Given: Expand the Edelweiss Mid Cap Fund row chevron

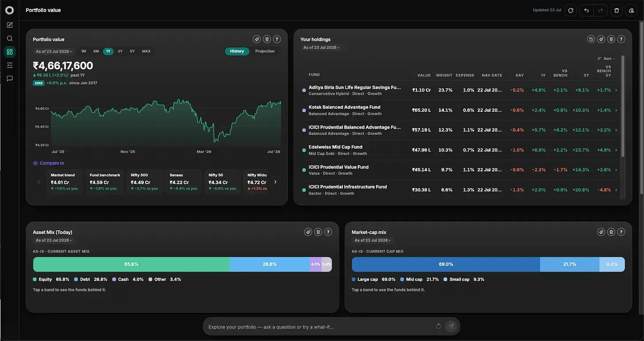Looking at the screenshot, I should [616, 150].
